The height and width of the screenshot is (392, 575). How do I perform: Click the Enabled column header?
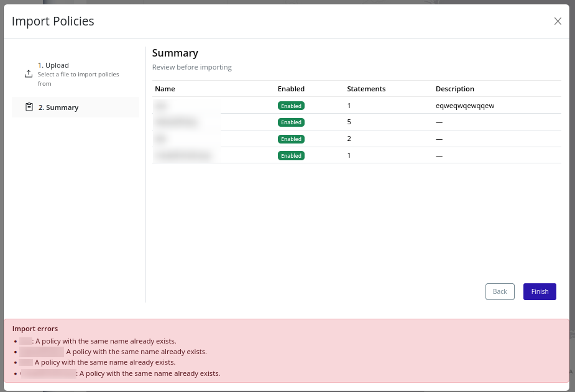click(x=291, y=88)
